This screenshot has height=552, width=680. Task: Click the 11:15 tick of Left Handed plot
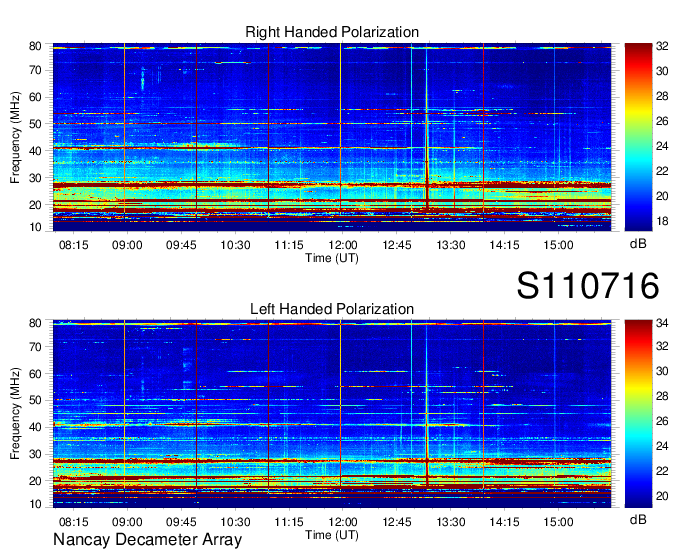pos(289,522)
